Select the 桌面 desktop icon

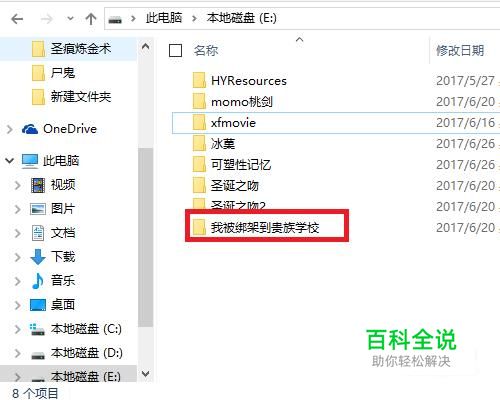pyautogui.click(x=38, y=305)
